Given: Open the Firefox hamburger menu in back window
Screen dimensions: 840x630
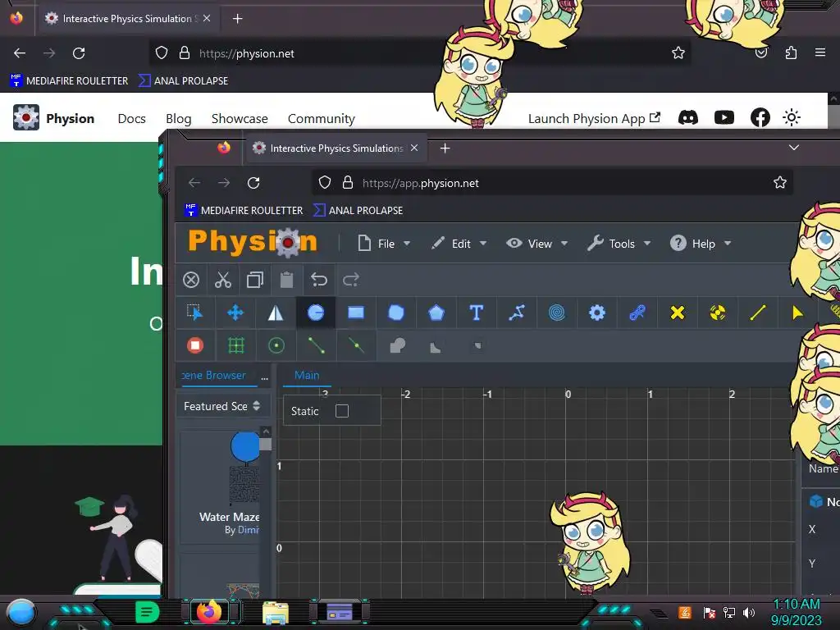Looking at the screenshot, I should (819, 52).
